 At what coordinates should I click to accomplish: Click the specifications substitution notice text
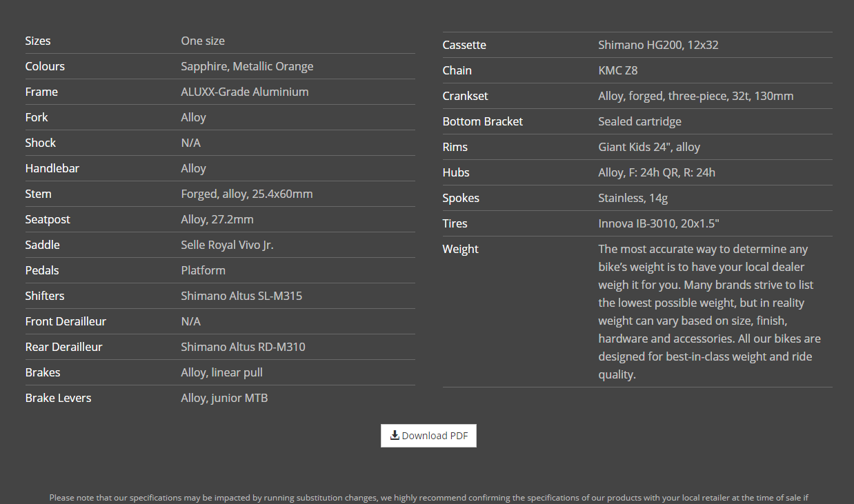click(x=428, y=497)
